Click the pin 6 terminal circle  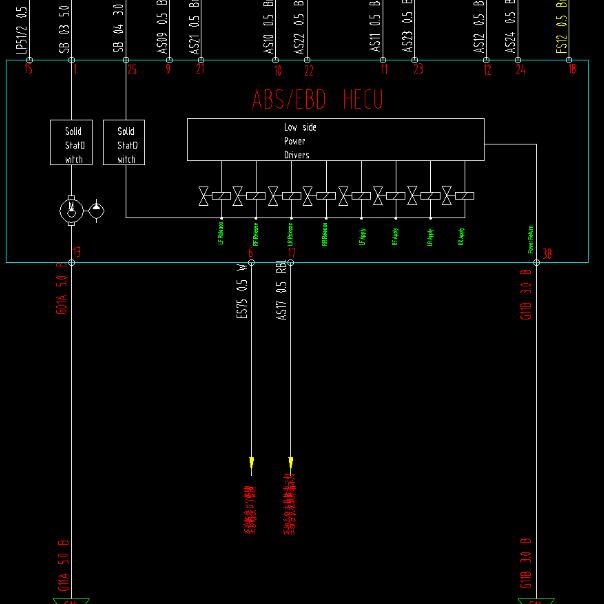click(x=252, y=263)
